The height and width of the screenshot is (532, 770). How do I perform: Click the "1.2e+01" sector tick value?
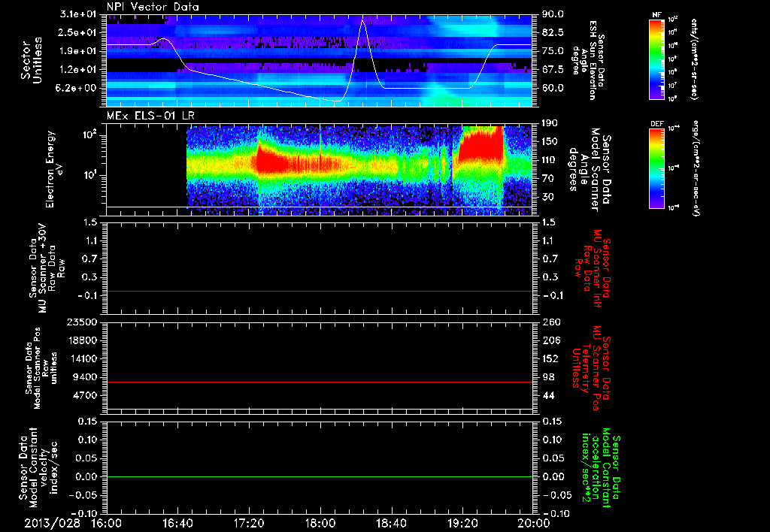point(78,70)
